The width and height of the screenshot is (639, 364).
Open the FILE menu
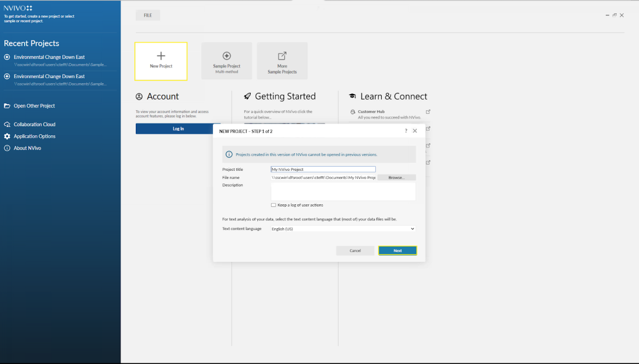click(x=148, y=15)
